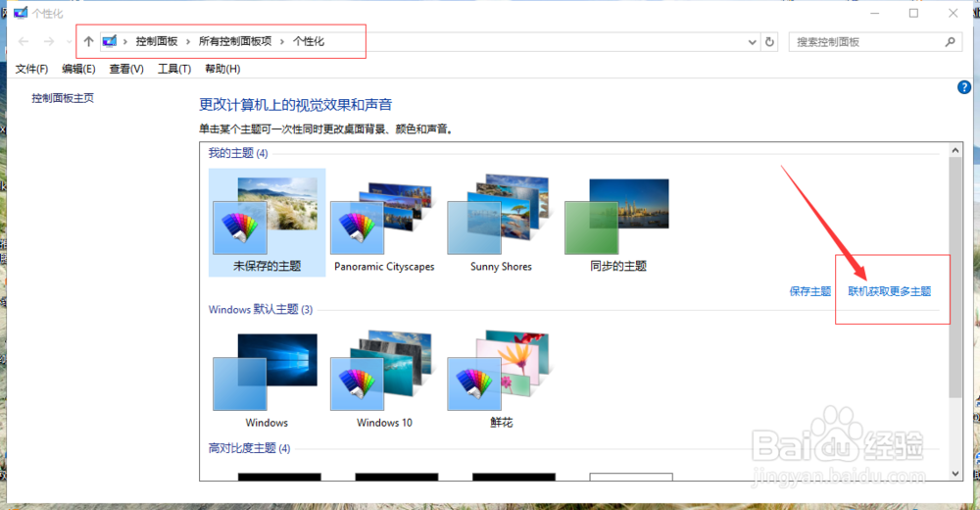Click 个性化 breadcrumb

click(x=309, y=41)
